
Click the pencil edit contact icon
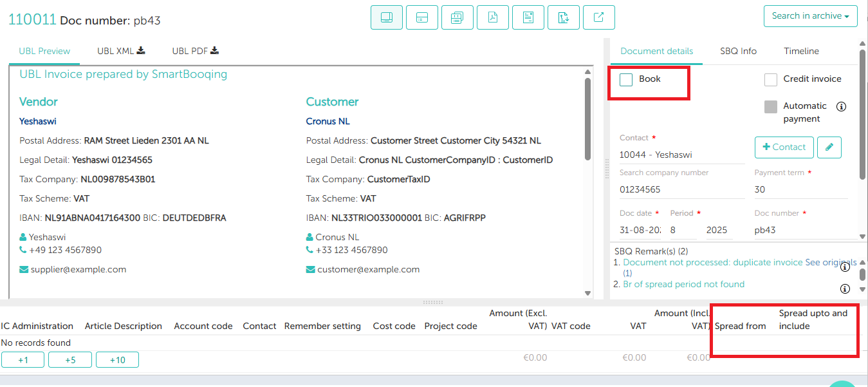pyautogui.click(x=829, y=147)
